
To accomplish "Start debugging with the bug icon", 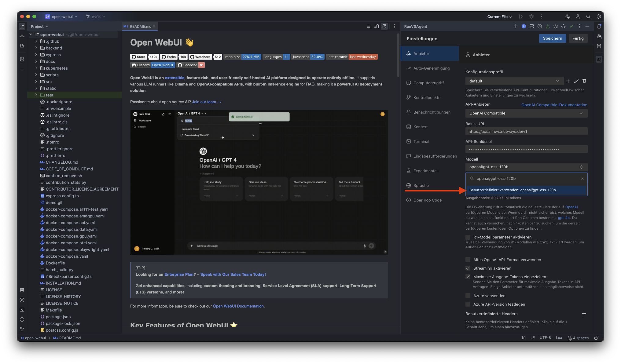I will click(x=531, y=16).
